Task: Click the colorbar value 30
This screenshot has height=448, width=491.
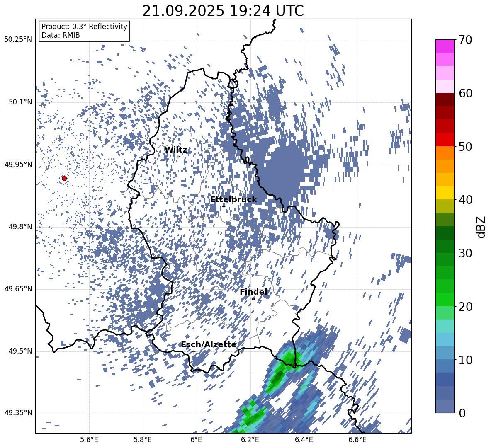Action: click(x=465, y=253)
